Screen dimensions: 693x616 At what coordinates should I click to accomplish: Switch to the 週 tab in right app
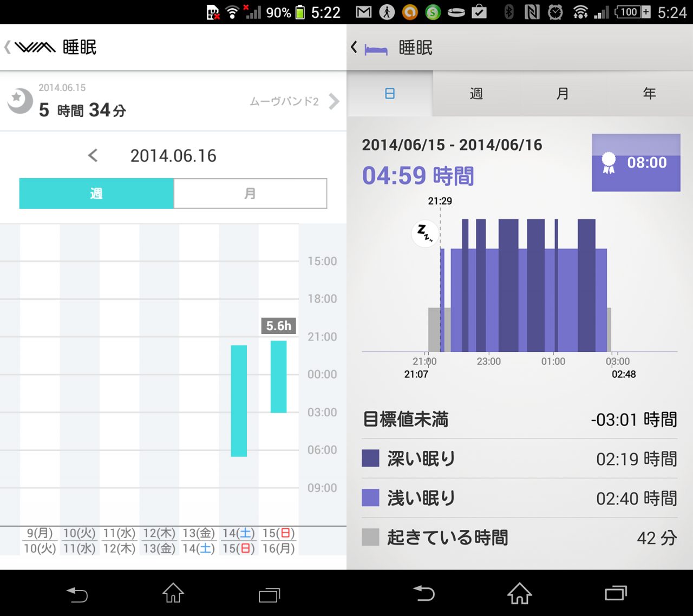coord(476,94)
